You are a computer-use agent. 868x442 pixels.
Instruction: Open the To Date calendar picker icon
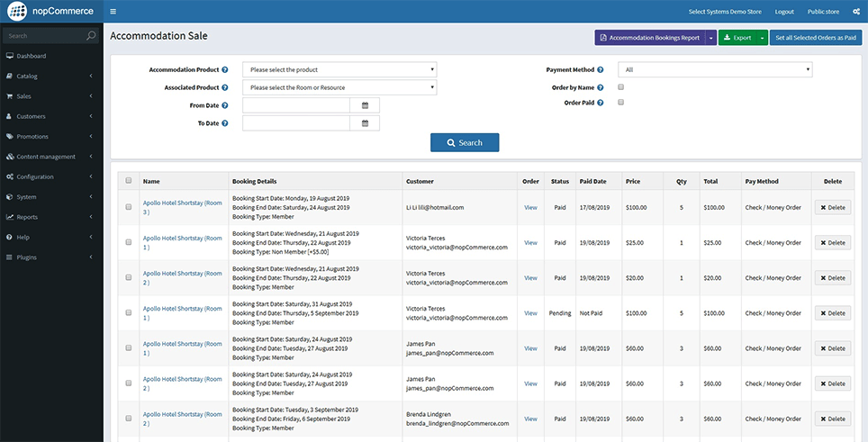[365, 122]
